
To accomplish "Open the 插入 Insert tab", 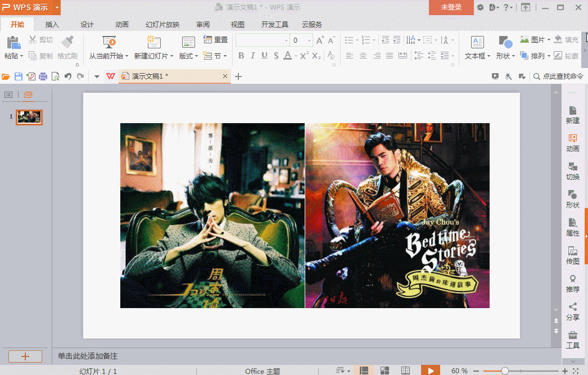I will [52, 24].
